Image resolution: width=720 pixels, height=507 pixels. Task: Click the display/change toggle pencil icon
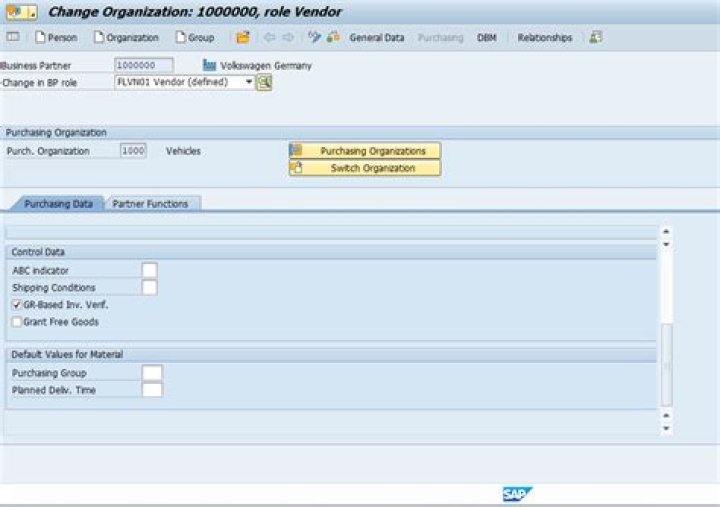[x=314, y=38]
